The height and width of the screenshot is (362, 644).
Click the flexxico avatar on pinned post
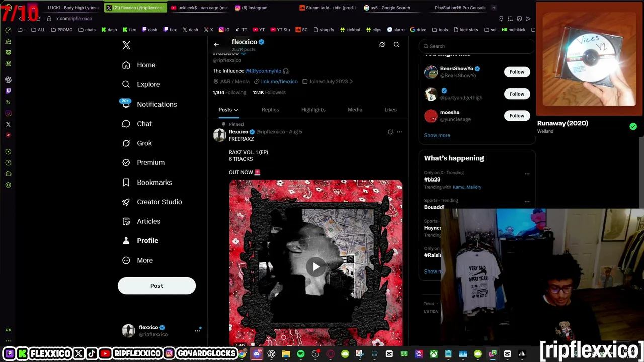(x=219, y=135)
